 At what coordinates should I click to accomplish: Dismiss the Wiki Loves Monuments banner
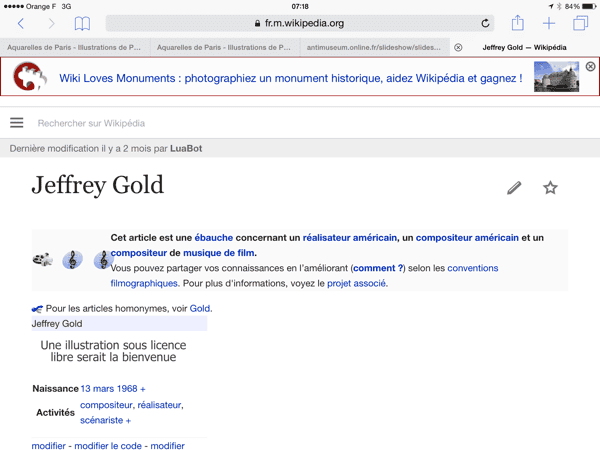(590, 67)
